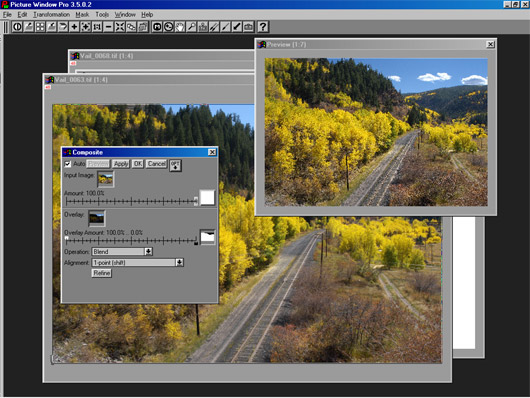Click the Refine button
Image resolution: width=530 pixels, height=398 pixels.
click(101, 273)
